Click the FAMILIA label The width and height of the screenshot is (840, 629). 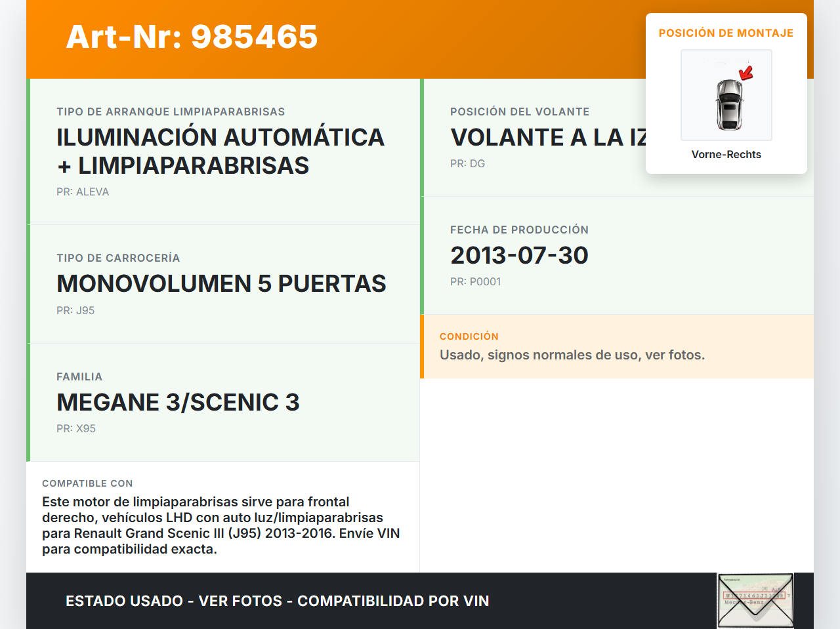click(79, 376)
